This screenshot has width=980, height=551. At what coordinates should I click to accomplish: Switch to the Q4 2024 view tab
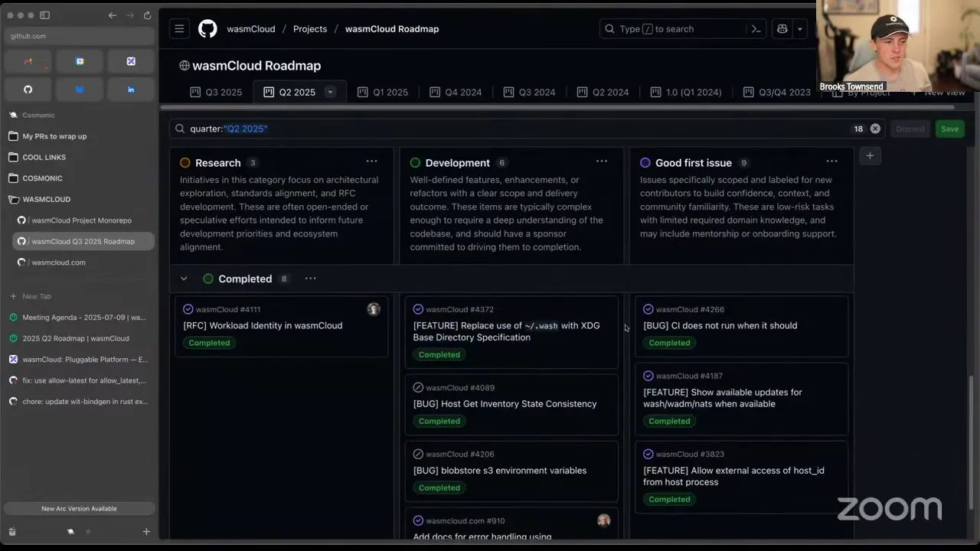(456, 92)
